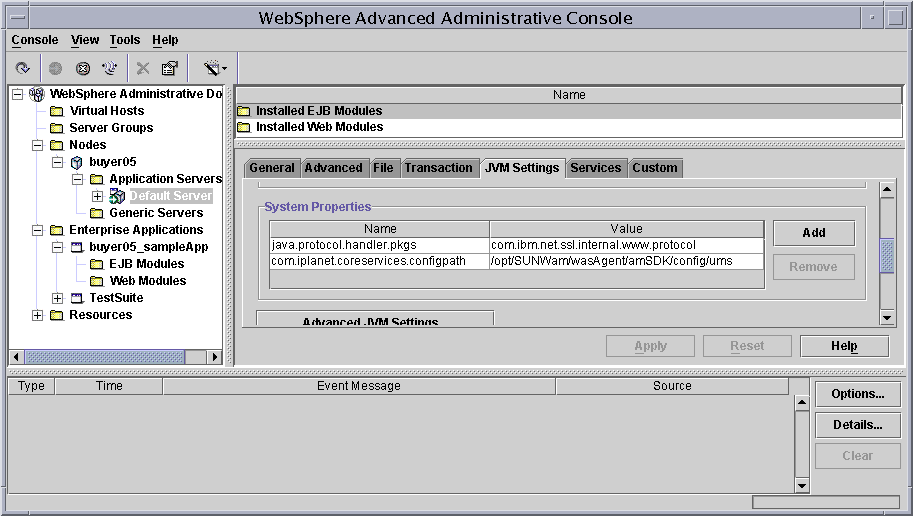Click the Resources folder icon
This screenshot has height=516, width=913.
click(x=56, y=315)
